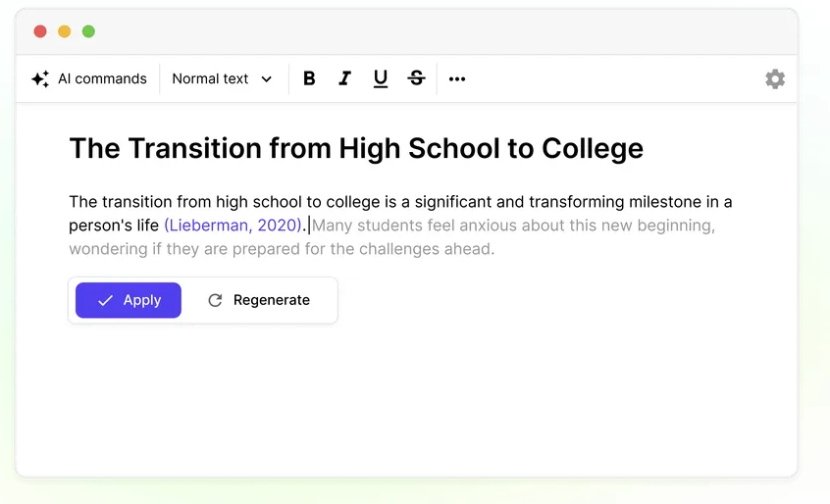Minimize the window with the yellow button
Image resolution: width=830 pixels, height=504 pixels.
coord(65,31)
